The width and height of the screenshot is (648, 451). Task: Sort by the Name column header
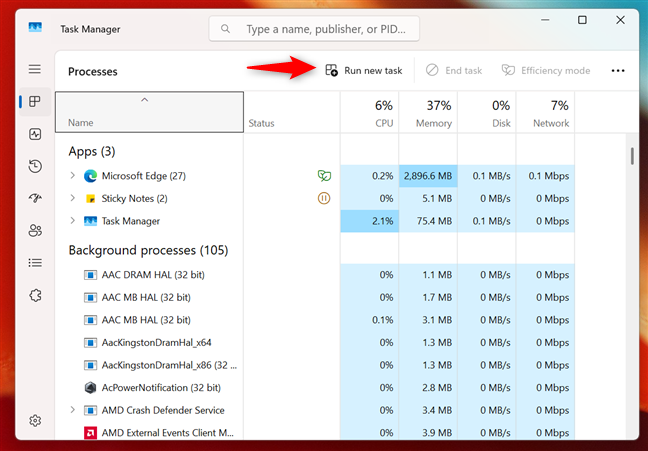coord(149,112)
